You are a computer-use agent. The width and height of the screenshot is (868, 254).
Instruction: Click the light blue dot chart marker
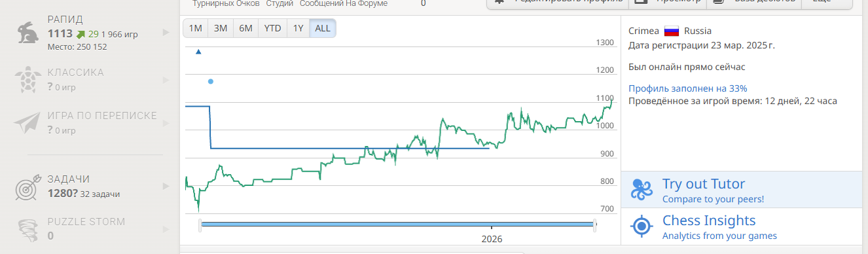(210, 82)
